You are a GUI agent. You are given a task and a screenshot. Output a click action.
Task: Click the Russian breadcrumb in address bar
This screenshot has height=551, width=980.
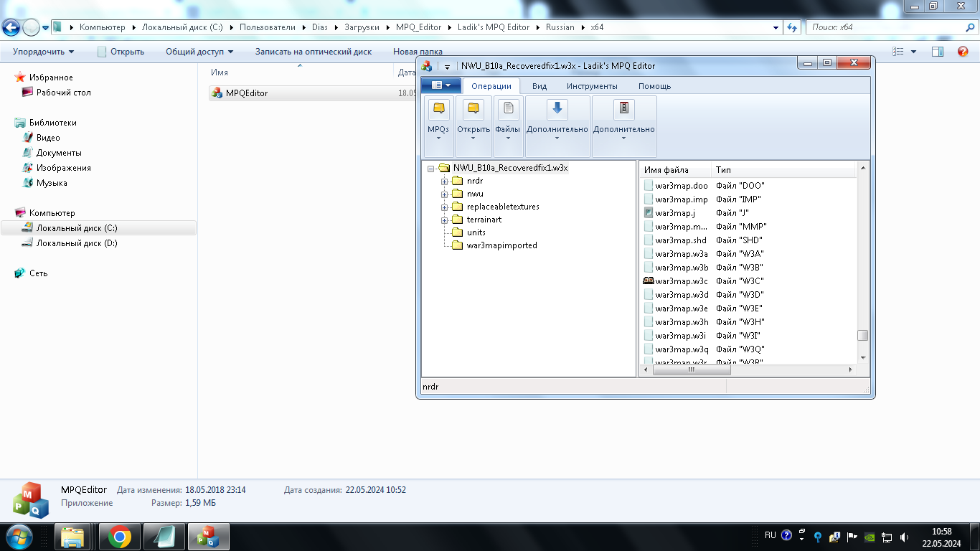click(560, 27)
